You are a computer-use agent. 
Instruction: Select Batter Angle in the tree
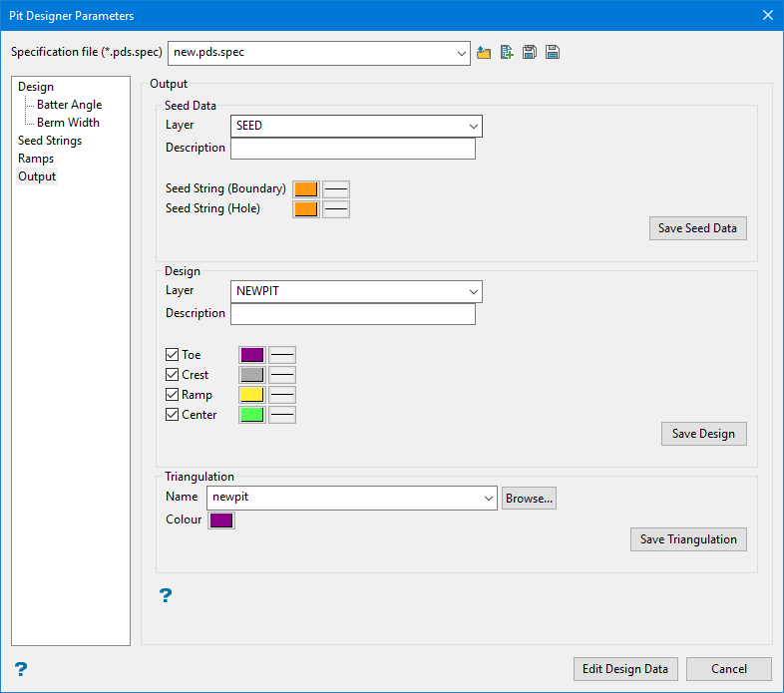69,105
